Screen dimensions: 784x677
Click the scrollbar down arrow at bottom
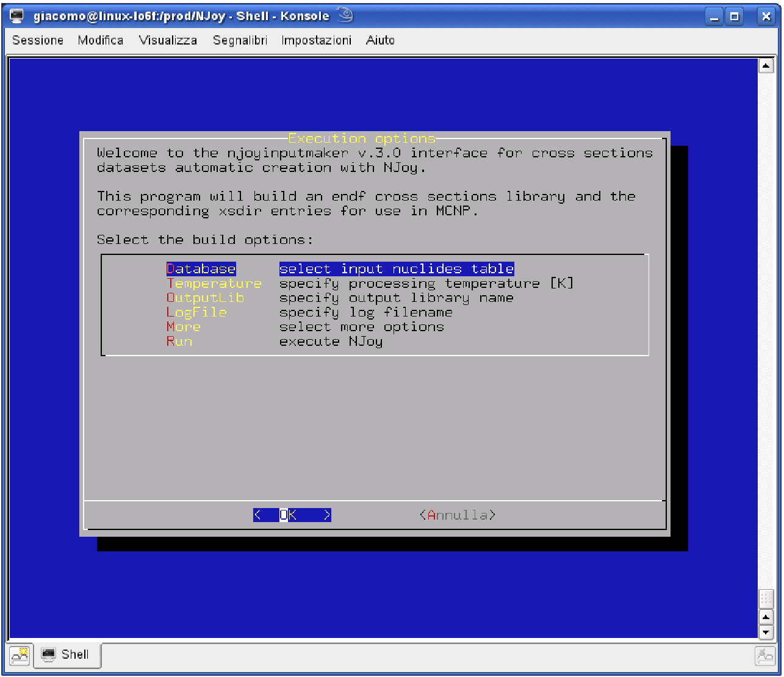tap(766, 632)
